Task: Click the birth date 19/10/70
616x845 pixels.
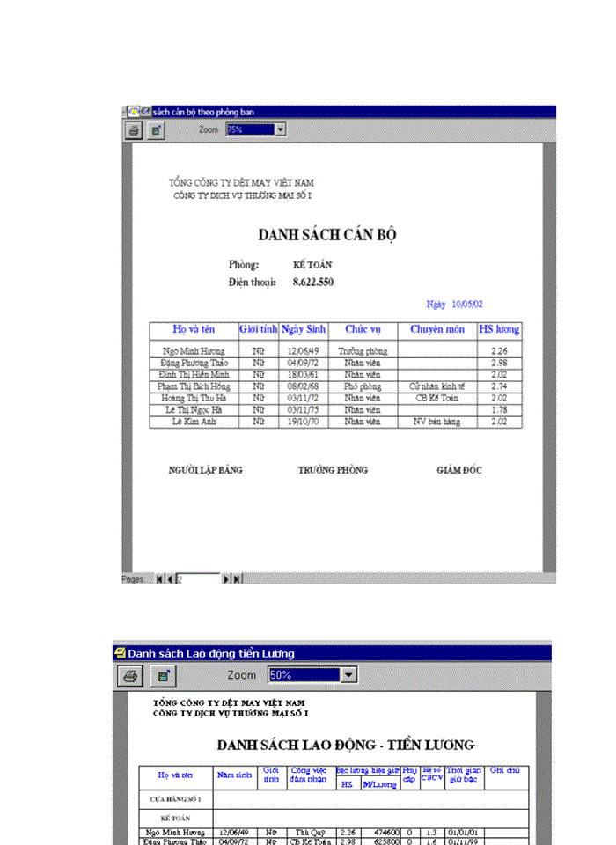Action: 303,422
